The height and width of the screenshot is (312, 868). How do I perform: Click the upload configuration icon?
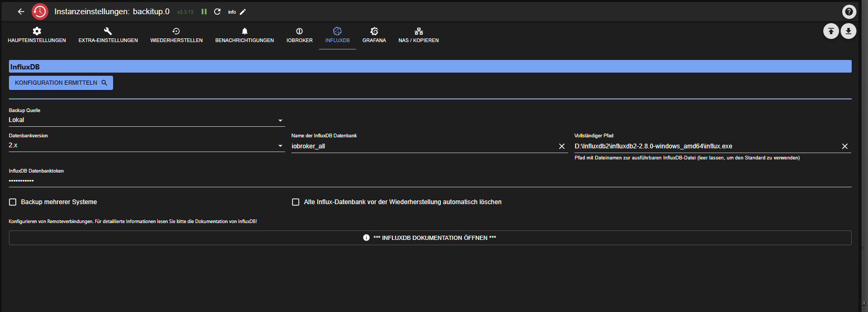coord(831,32)
